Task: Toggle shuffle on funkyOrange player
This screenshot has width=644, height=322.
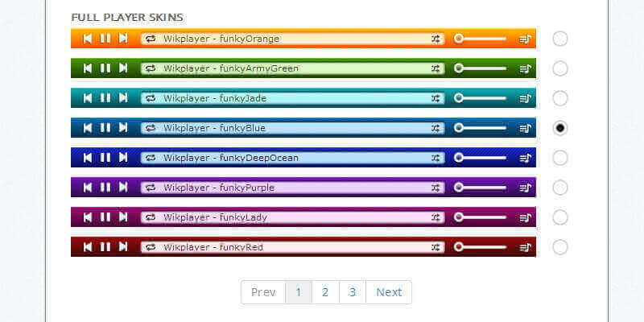Action: coord(436,39)
